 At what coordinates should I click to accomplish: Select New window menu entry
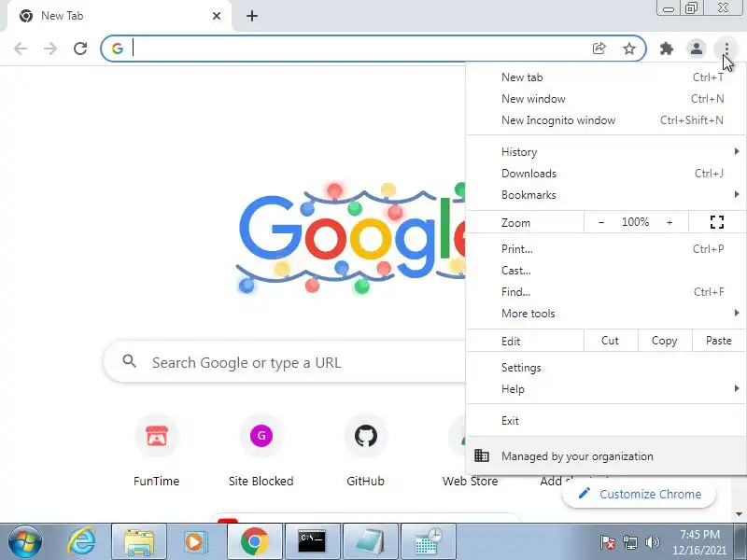(606, 99)
